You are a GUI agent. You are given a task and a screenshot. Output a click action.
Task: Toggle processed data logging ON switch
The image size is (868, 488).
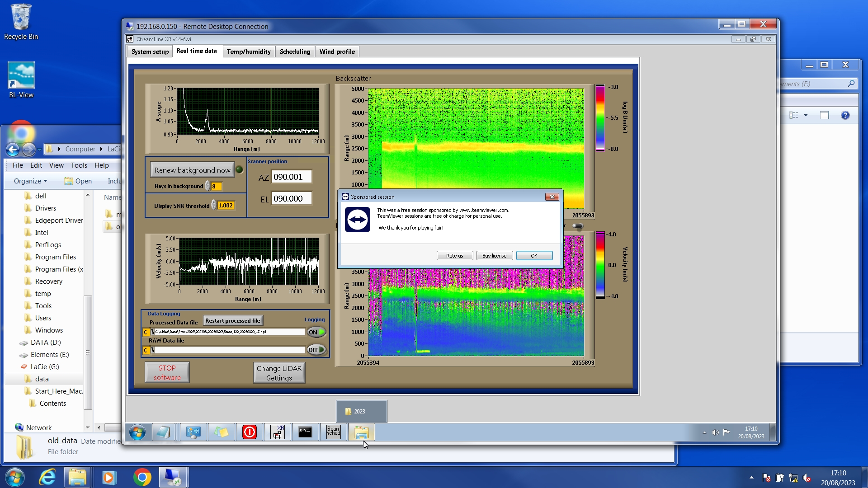click(316, 332)
